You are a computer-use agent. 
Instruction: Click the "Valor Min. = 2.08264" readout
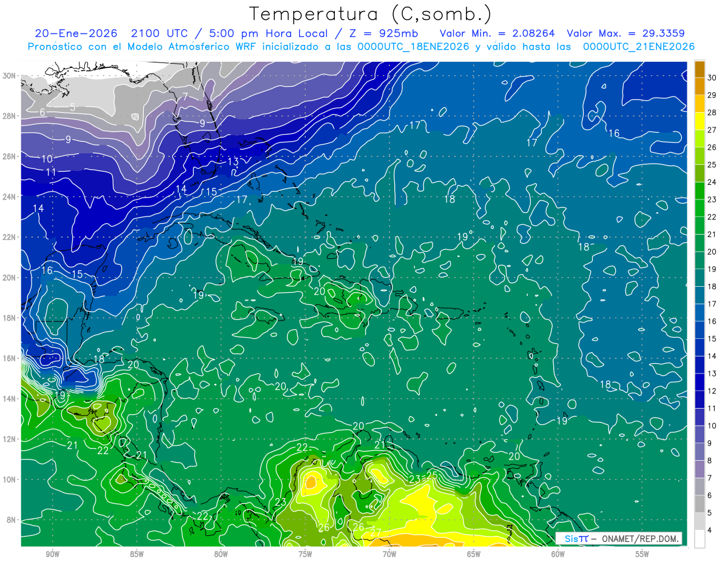point(497,33)
